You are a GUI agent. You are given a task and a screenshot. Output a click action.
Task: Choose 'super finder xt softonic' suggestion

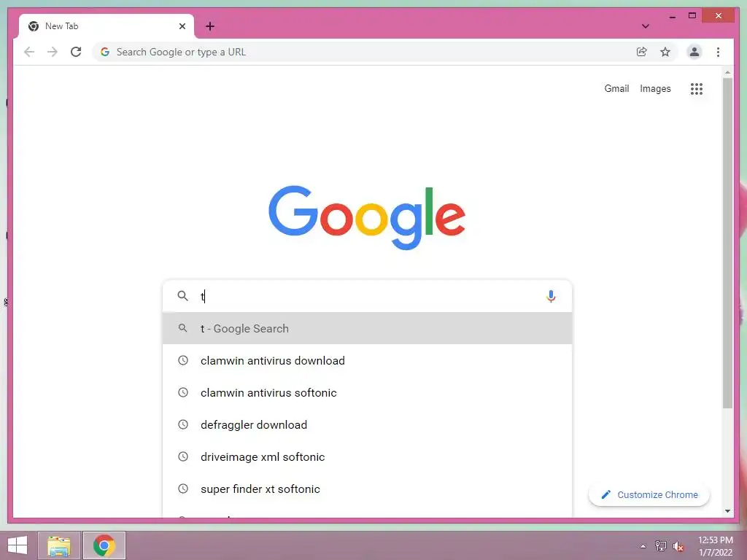[x=368, y=489]
